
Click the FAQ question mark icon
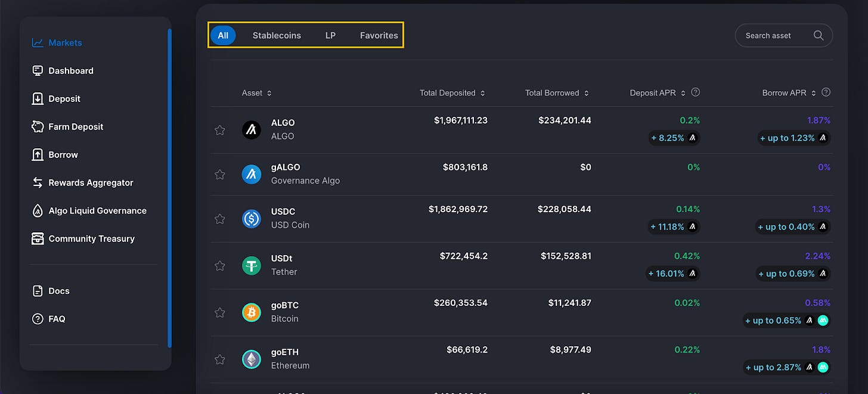tap(38, 319)
